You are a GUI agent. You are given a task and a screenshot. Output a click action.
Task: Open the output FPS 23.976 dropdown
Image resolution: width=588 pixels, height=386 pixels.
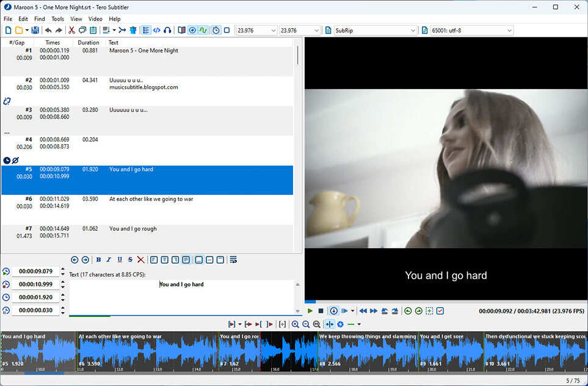(316, 31)
